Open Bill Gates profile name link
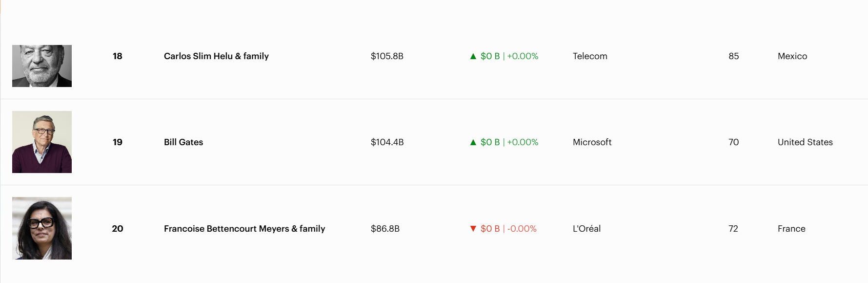868x283 pixels. click(x=183, y=142)
